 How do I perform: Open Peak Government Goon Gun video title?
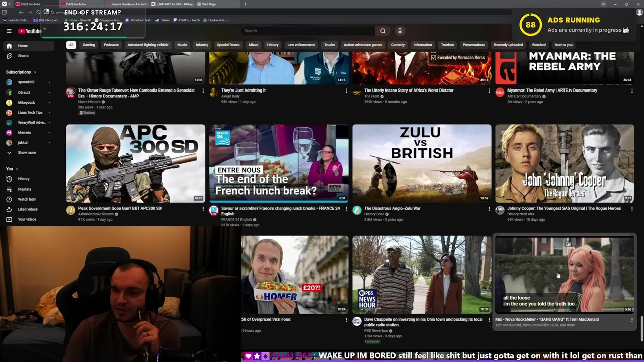120,208
